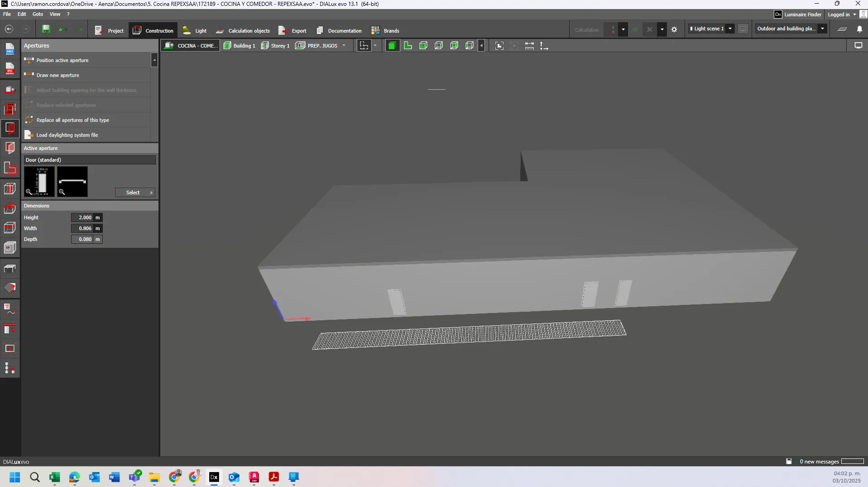The width and height of the screenshot is (868, 487).
Task: Open the calculation settings gear
Action: coord(674,29)
